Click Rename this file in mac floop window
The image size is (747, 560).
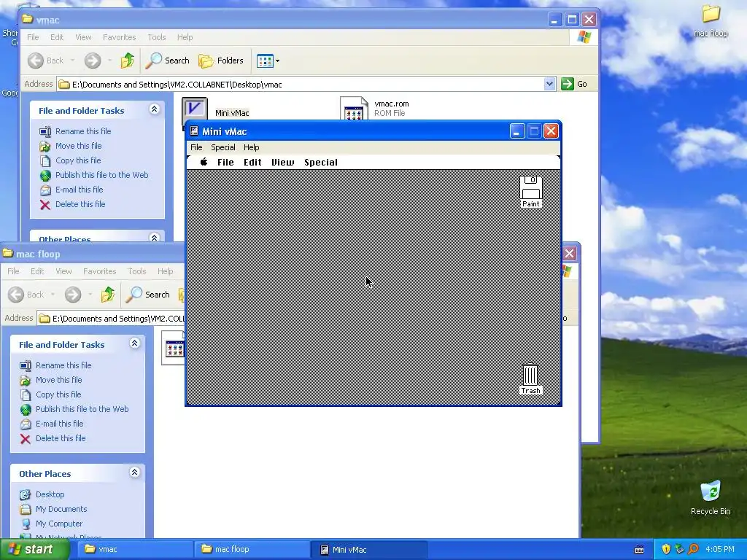coord(63,365)
